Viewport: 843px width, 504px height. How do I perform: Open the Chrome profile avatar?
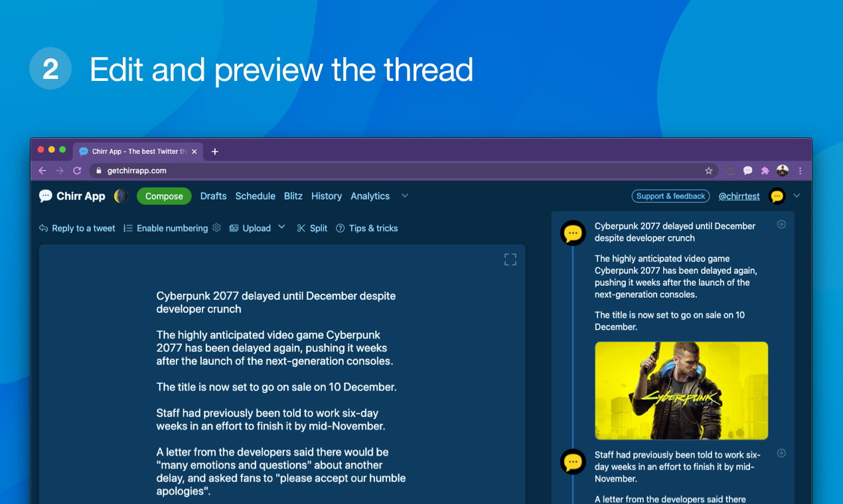pyautogui.click(x=783, y=170)
